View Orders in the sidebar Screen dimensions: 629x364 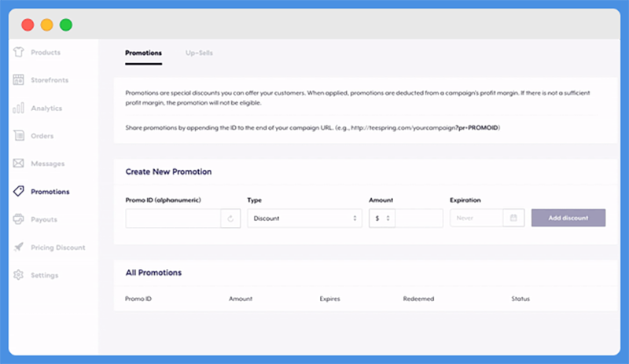point(42,136)
